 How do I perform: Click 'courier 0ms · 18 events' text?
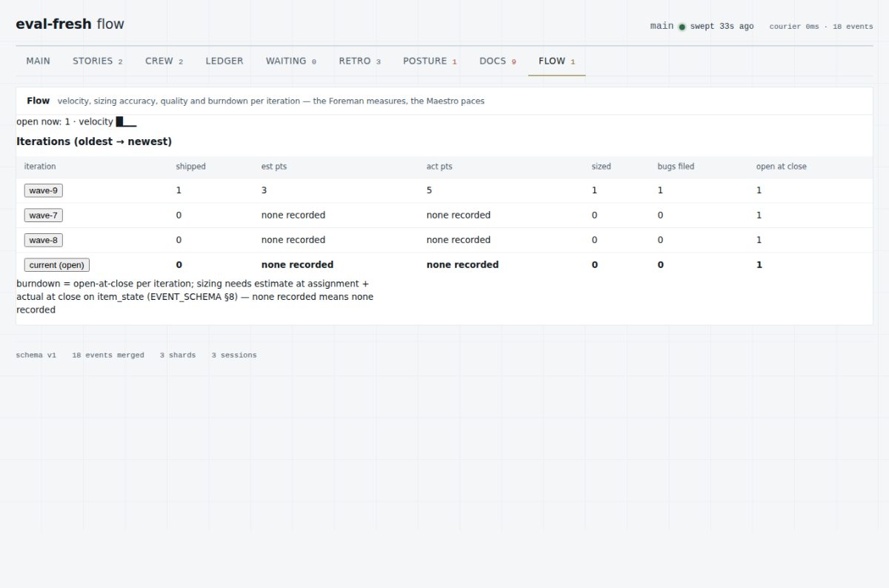[x=822, y=27]
